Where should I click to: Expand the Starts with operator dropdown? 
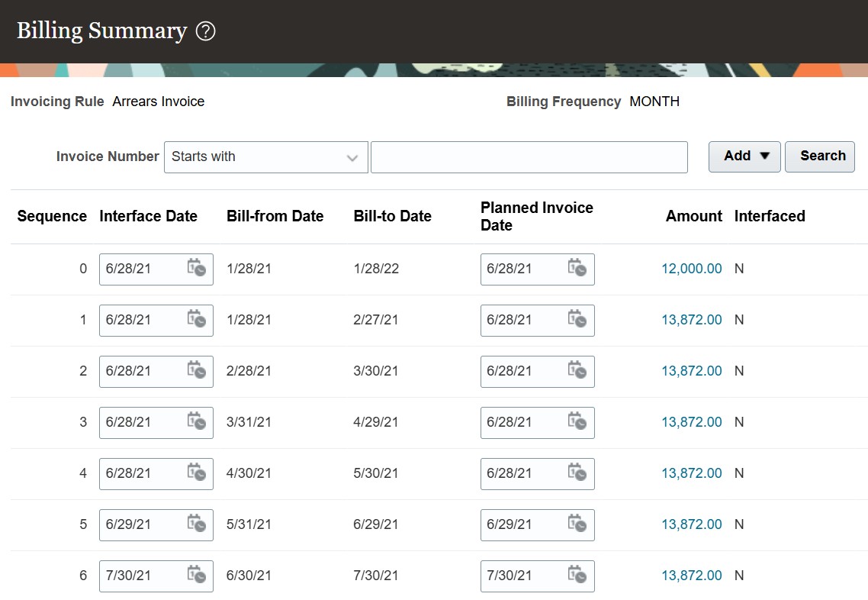click(x=265, y=157)
